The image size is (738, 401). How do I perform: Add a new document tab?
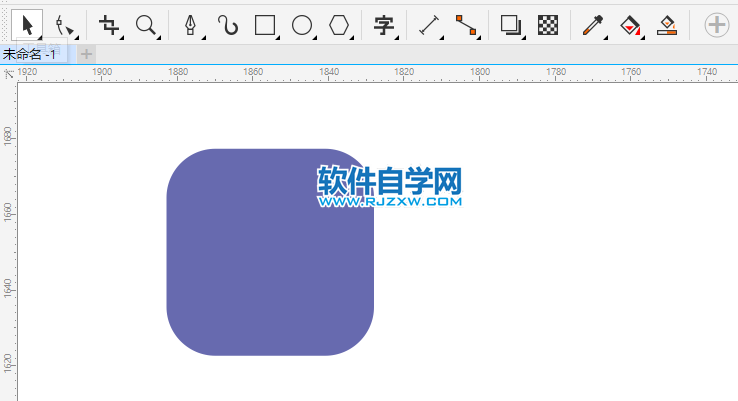(86, 54)
